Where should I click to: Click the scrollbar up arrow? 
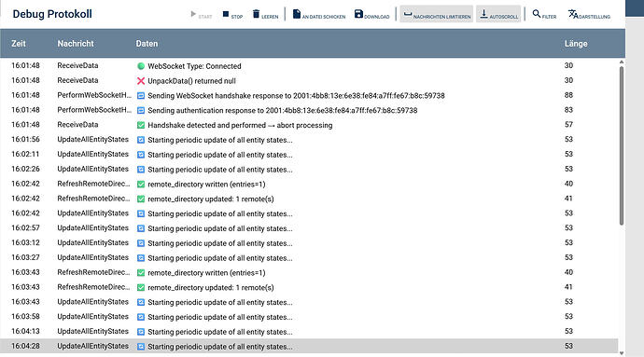tap(622, 62)
